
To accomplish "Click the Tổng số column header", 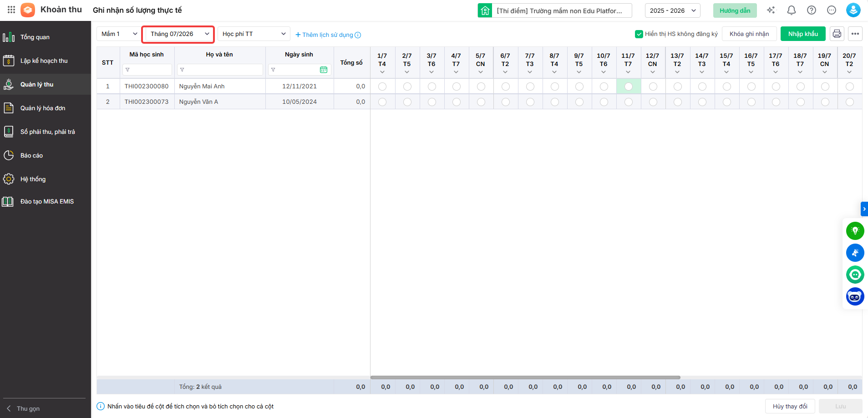I will (x=351, y=62).
